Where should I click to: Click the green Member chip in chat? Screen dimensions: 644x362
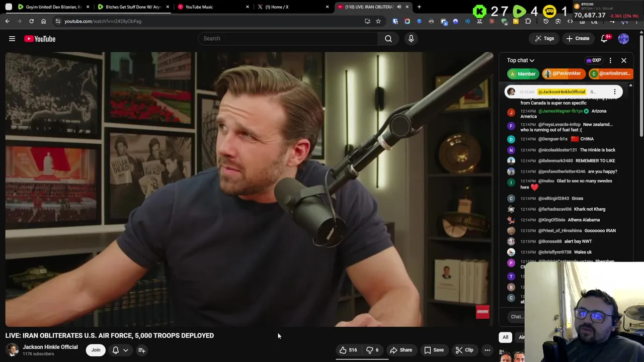click(523, 74)
